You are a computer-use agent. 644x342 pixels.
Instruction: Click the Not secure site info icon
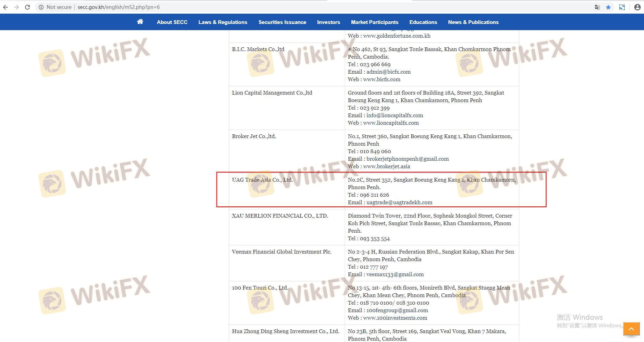coord(41,7)
